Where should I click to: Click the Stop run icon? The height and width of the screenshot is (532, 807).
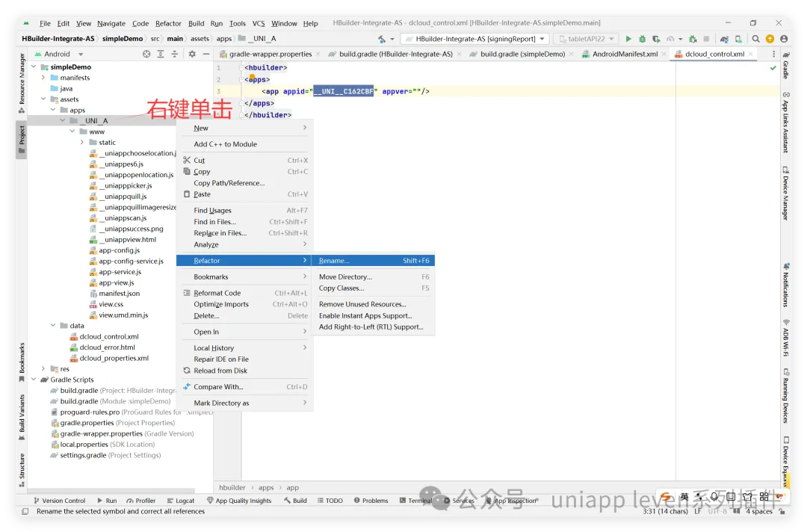click(x=707, y=39)
